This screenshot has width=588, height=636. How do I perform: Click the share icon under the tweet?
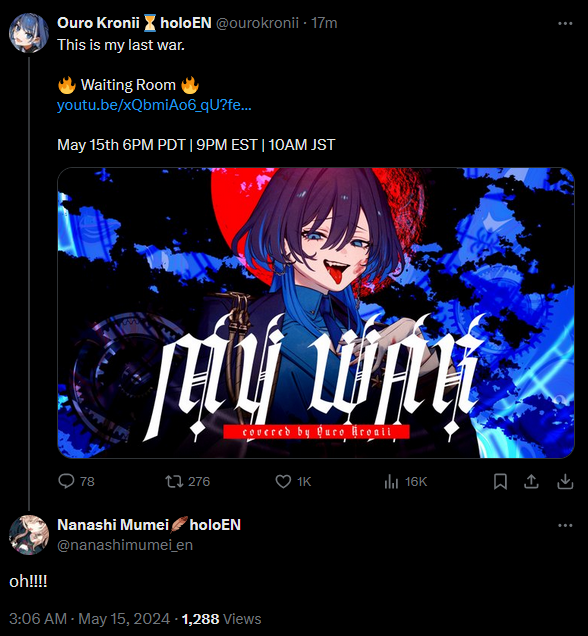click(531, 481)
